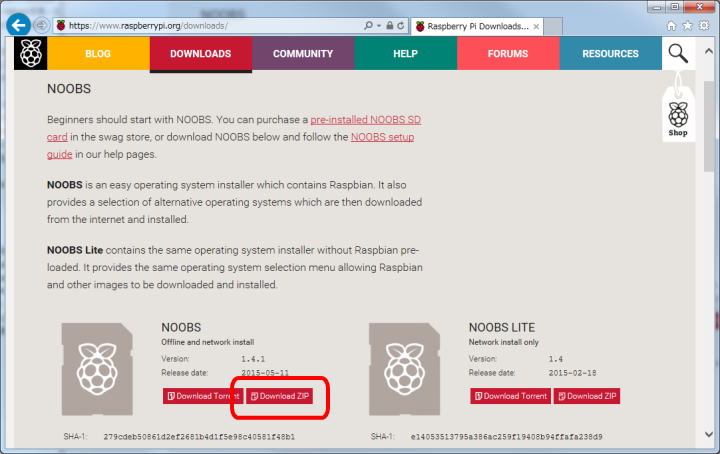Open the site search magnifier icon
Screen dimensions: 720x454
coord(678,53)
